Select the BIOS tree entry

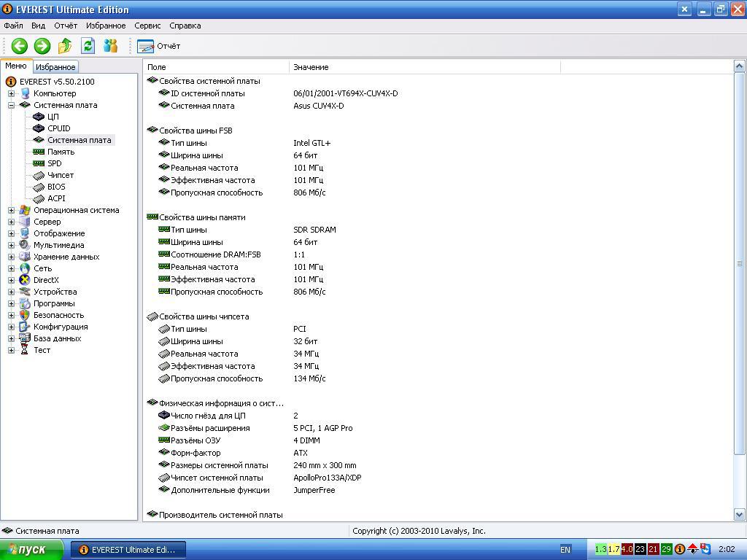pyautogui.click(x=56, y=187)
